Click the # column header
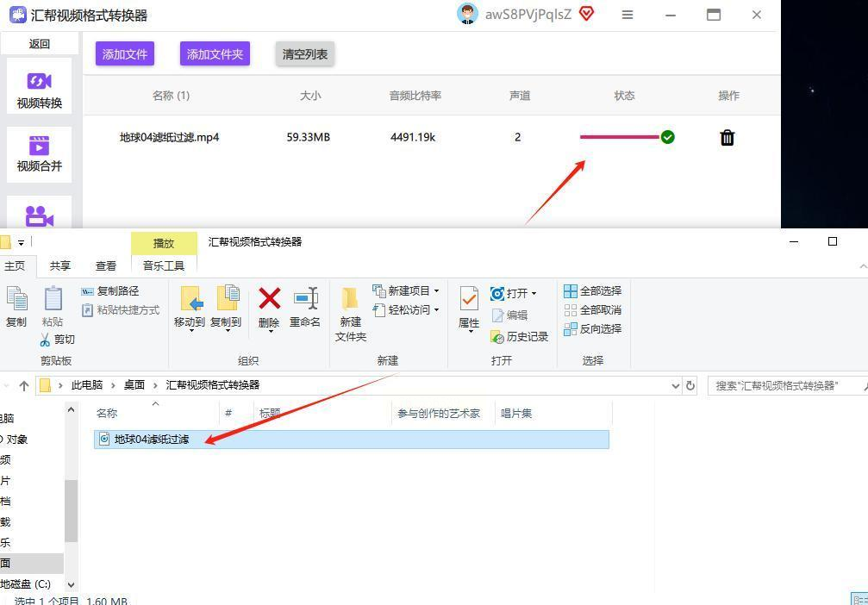Screen dimensions: 868x605 [228, 414]
